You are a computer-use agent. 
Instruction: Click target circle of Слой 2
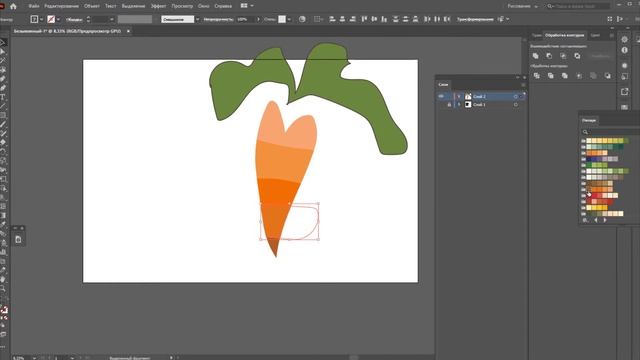pos(516,97)
